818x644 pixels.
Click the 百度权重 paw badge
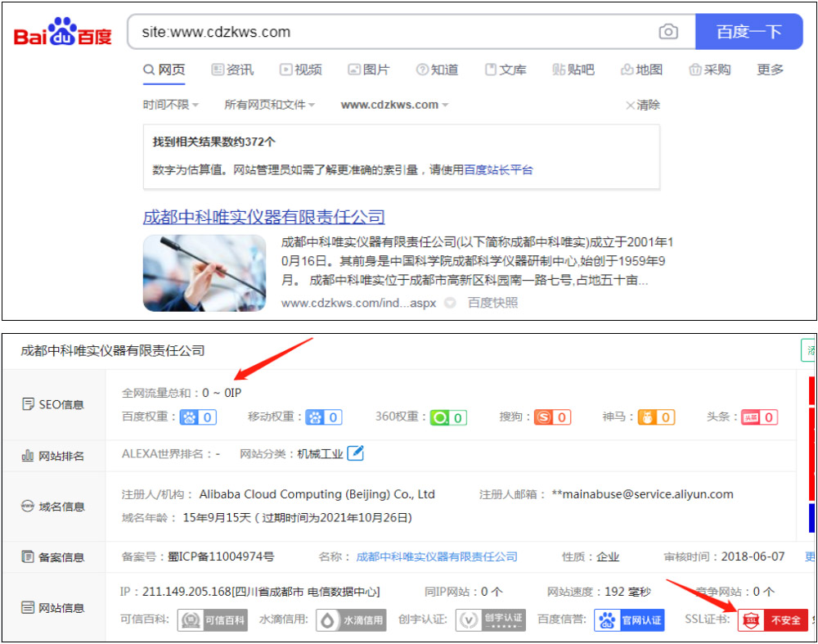198,417
